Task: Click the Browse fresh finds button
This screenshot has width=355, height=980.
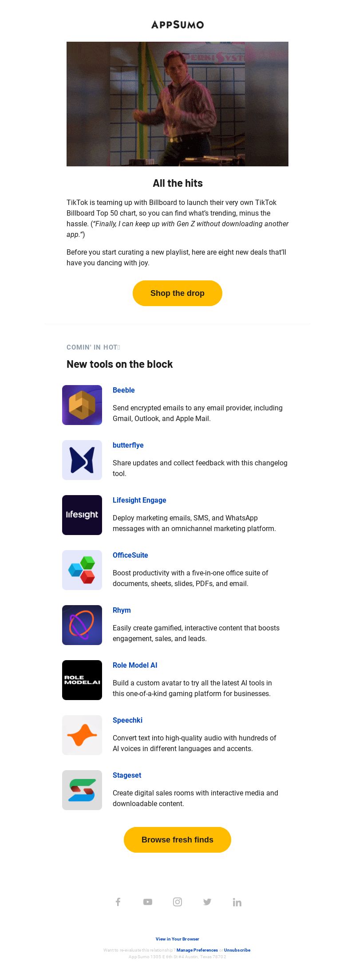Action: [x=177, y=840]
